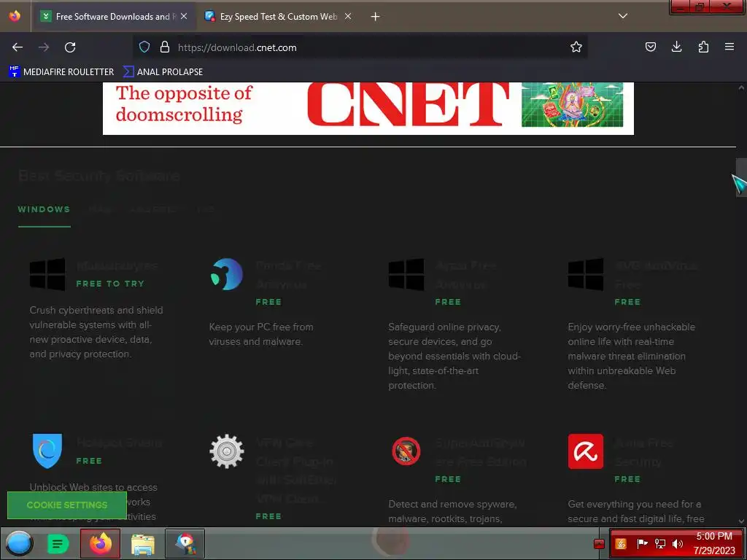Open the Firefox downloads panel
The width and height of the screenshot is (747, 560).
pos(676,47)
